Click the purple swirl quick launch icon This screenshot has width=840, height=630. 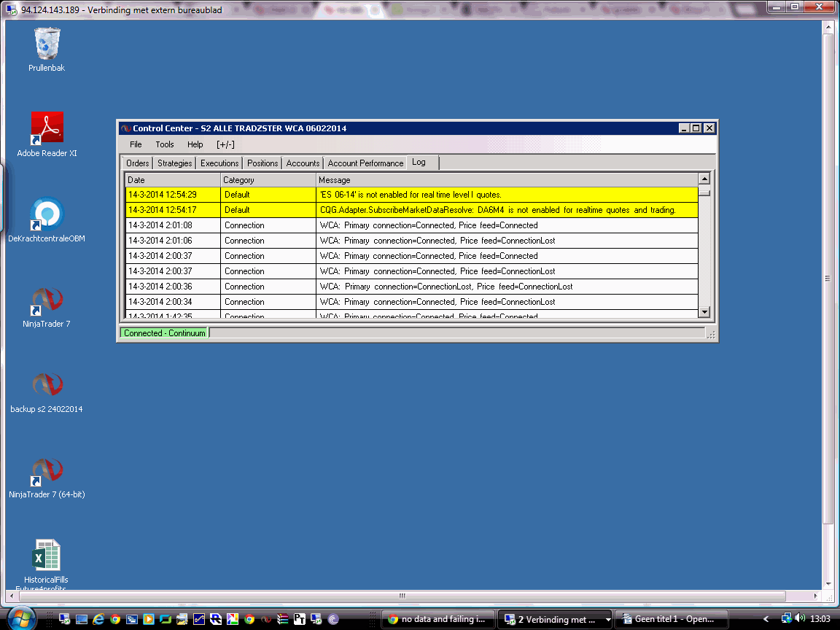click(333, 619)
